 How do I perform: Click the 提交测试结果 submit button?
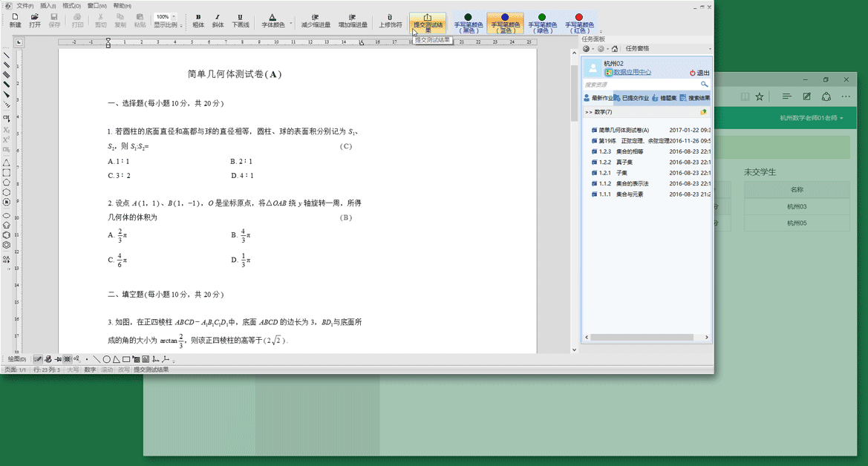[x=428, y=22]
